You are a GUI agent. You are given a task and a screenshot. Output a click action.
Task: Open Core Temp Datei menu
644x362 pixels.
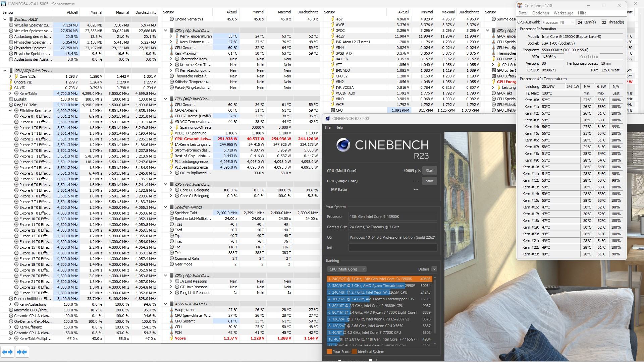523,13
